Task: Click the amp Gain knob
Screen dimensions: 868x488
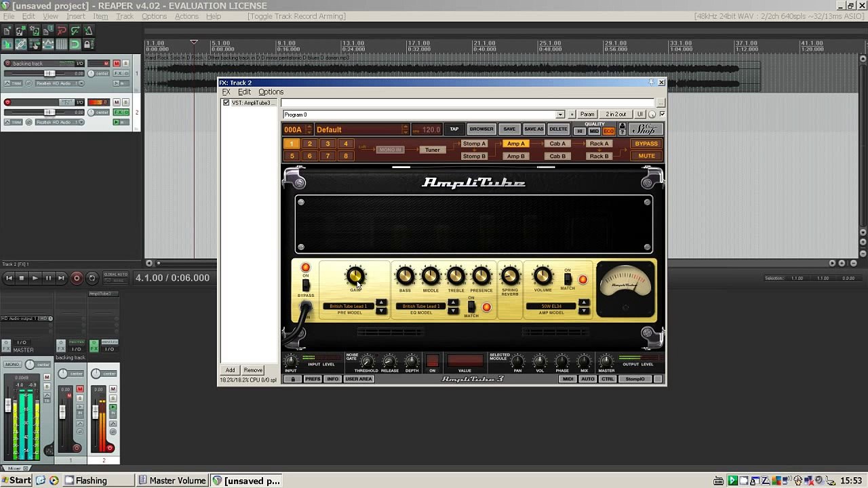Action: (x=355, y=276)
